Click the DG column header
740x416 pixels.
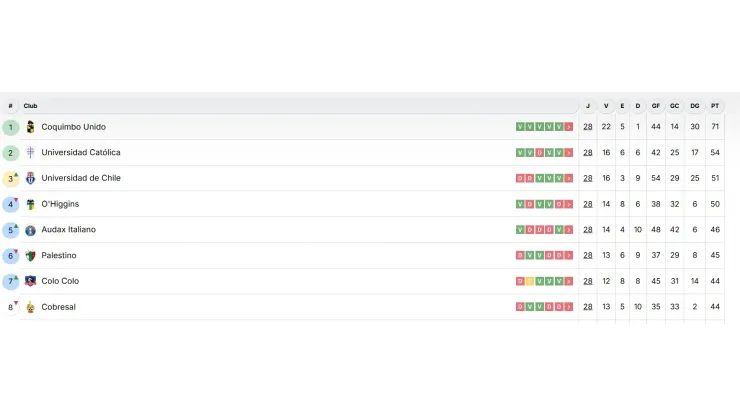point(694,106)
